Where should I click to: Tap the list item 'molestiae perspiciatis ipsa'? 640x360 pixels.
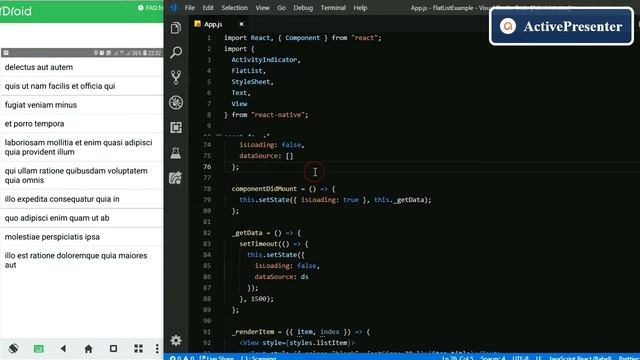[82, 237]
